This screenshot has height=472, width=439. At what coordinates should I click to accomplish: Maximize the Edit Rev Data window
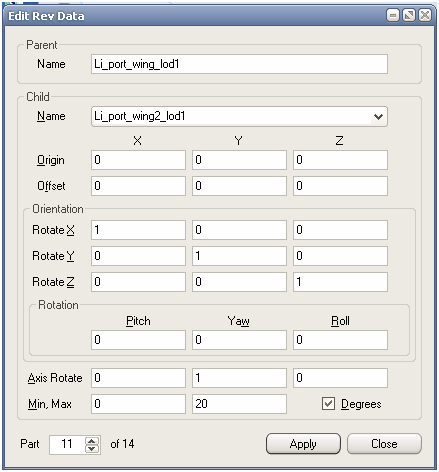(x=409, y=15)
